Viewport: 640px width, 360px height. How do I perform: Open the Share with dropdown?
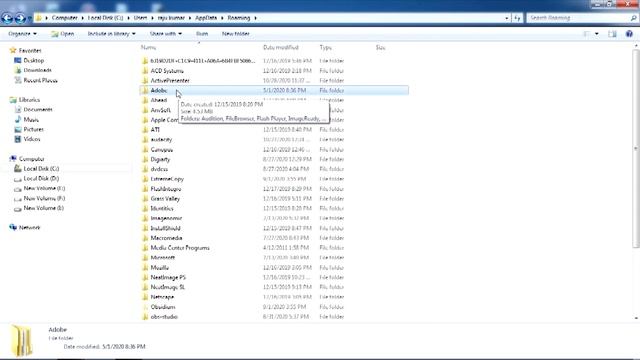[x=166, y=33]
